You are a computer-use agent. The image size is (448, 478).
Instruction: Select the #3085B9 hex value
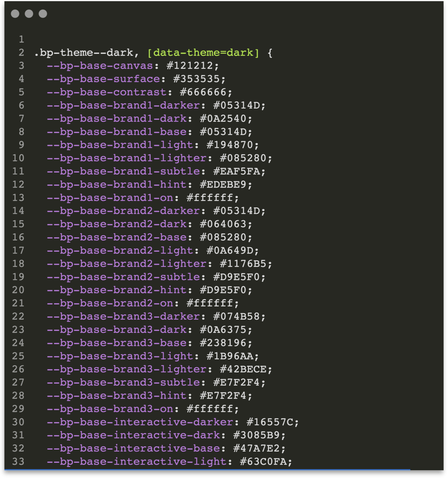pos(256,435)
